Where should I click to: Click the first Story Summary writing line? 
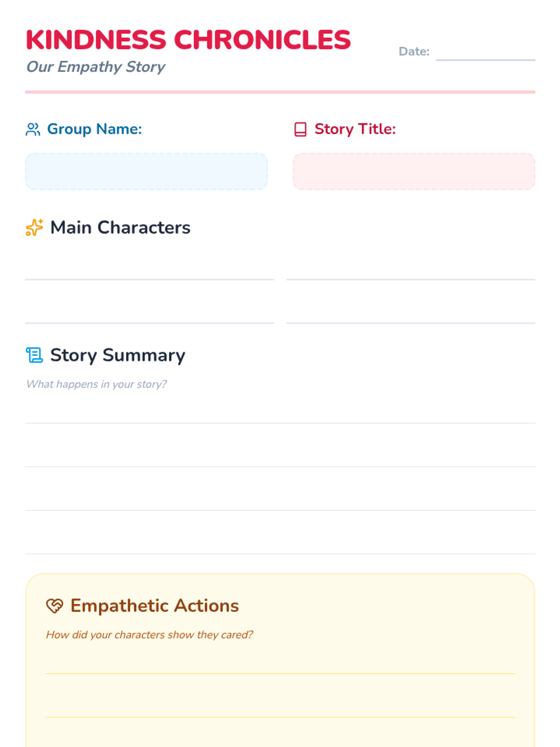point(280,412)
